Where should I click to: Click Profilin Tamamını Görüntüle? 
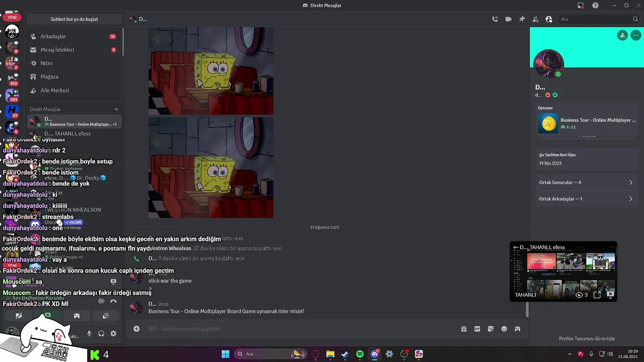pos(587,339)
